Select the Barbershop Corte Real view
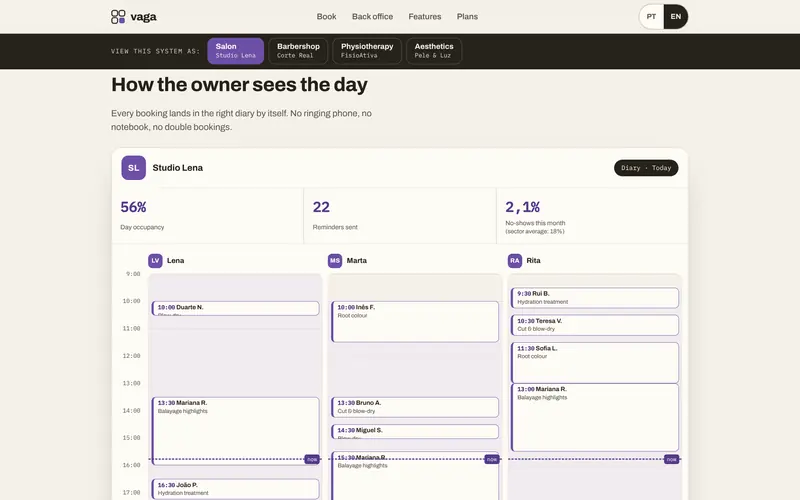 [x=298, y=51]
